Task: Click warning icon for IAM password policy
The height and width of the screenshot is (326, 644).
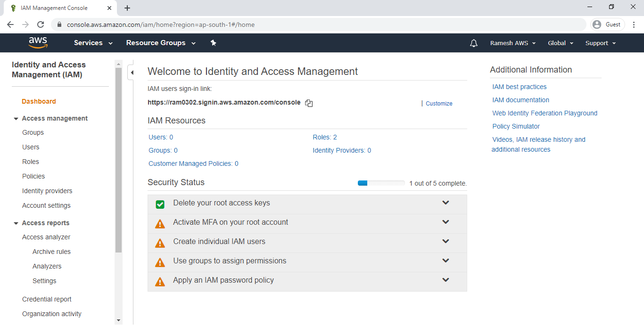Action: pos(160,282)
